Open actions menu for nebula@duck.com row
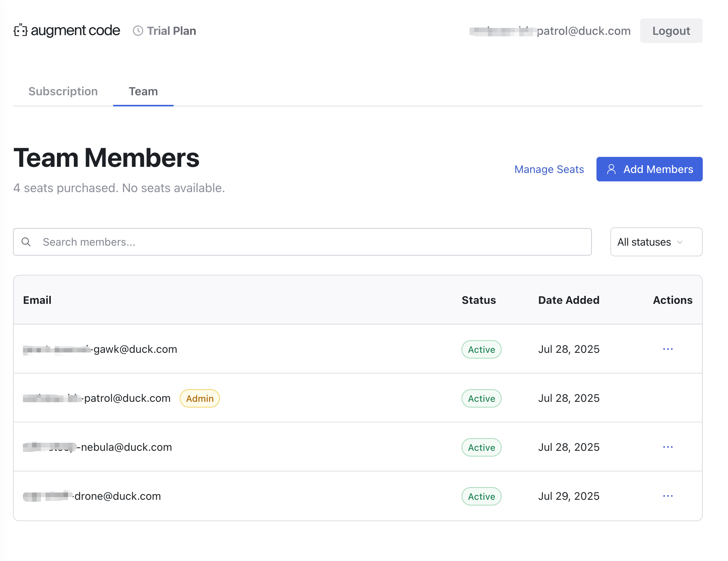728x561 pixels. coord(668,447)
